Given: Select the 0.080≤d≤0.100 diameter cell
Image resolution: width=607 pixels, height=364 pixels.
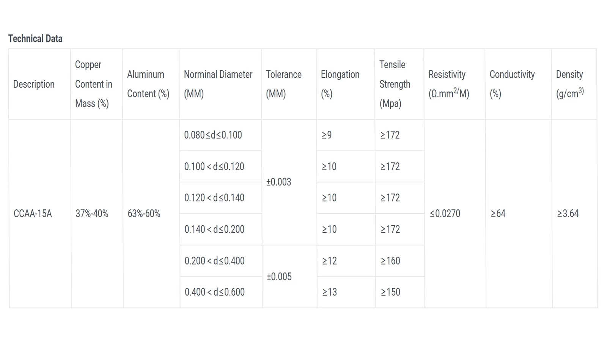Looking at the screenshot, I should click(x=220, y=135).
